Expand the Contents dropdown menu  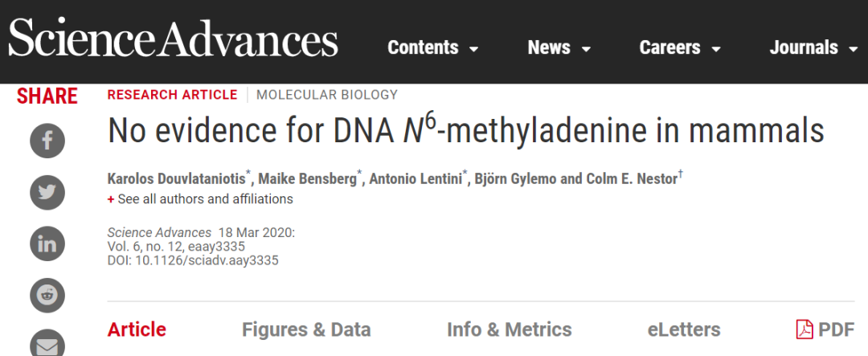pos(433,48)
